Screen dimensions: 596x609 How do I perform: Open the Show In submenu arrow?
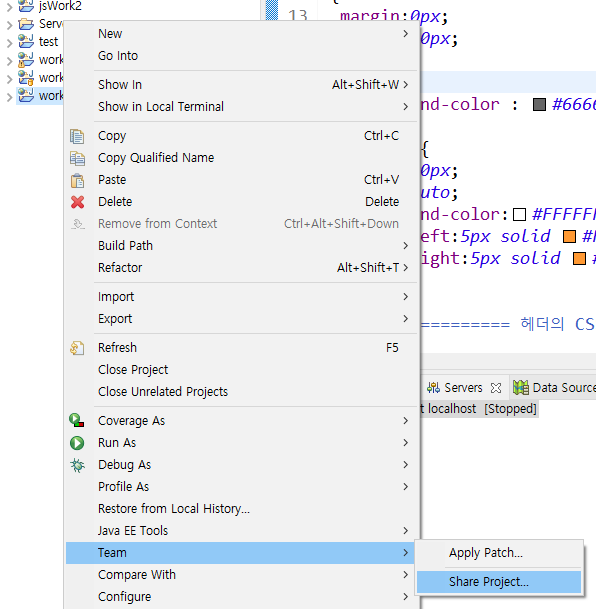click(x=406, y=85)
